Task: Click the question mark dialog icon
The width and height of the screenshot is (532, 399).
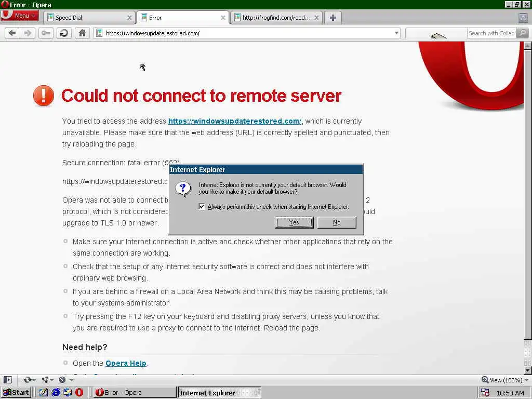Action: (x=183, y=189)
